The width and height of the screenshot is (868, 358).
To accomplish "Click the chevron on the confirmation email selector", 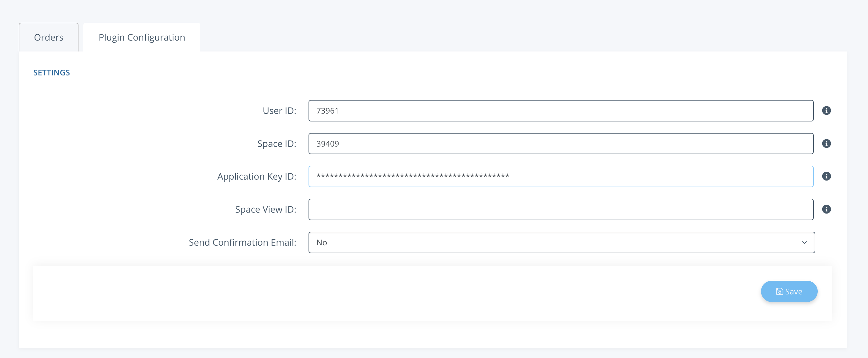I will pyautogui.click(x=805, y=242).
